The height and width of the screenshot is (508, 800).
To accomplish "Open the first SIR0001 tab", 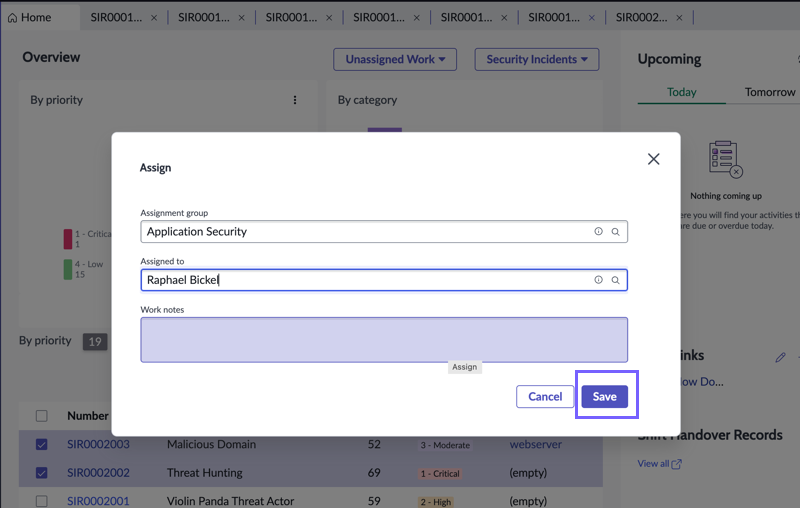I will pos(116,18).
